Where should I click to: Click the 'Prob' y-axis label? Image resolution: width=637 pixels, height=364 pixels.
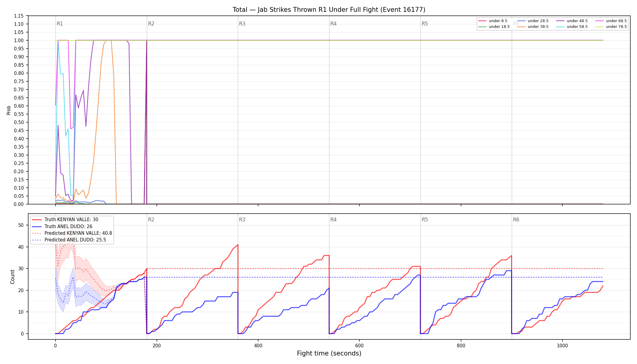(x=9, y=110)
